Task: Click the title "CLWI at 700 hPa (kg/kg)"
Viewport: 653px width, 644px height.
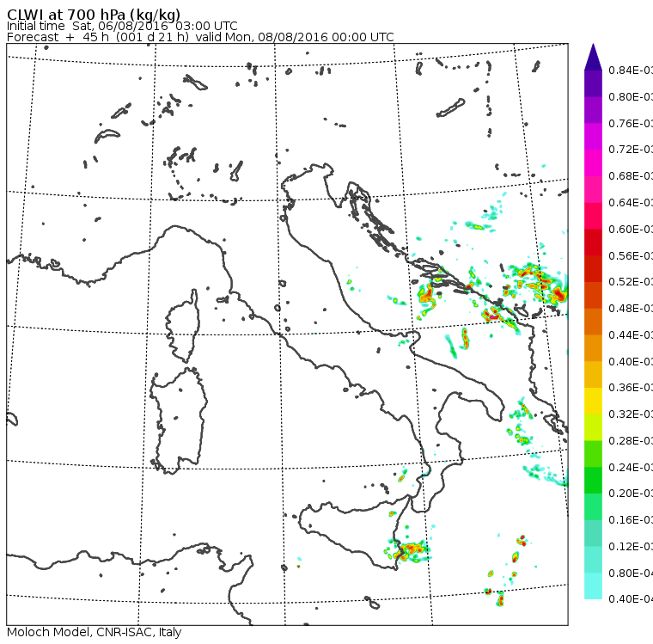Action: coord(94,14)
